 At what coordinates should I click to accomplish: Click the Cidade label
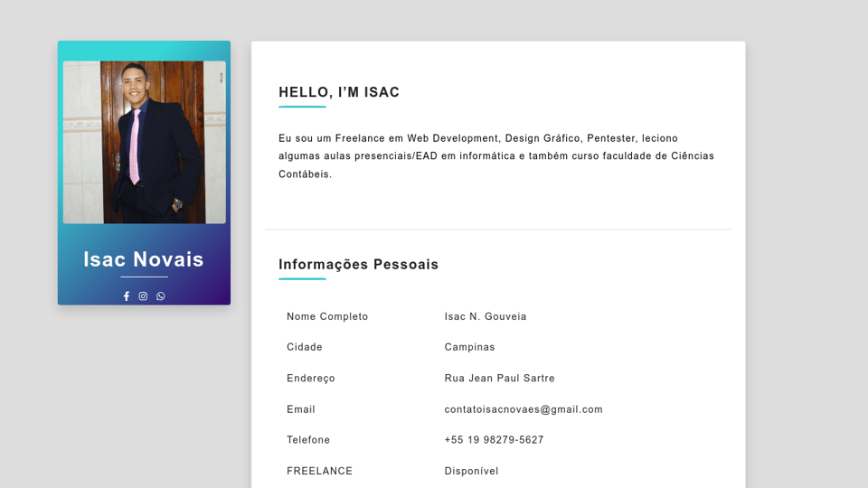click(305, 347)
